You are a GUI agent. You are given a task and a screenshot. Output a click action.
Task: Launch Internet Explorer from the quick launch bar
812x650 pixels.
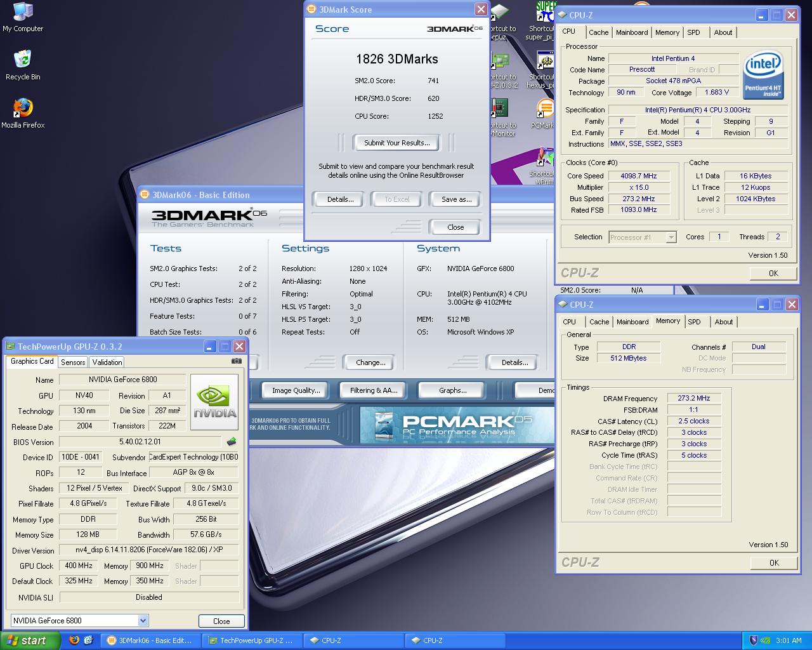click(88, 640)
